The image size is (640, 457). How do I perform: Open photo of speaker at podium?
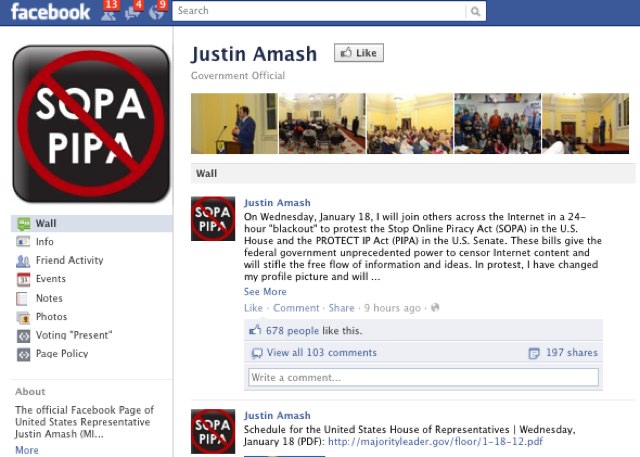tap(234, 124)
